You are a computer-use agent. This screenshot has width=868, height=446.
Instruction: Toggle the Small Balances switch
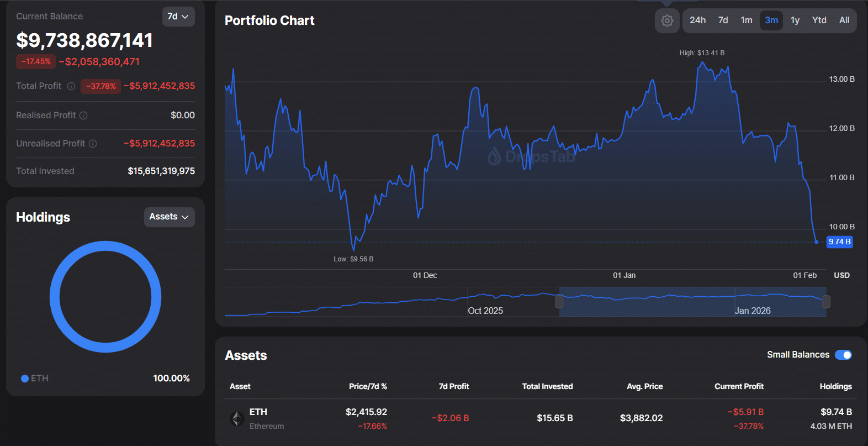coord(843,355)
